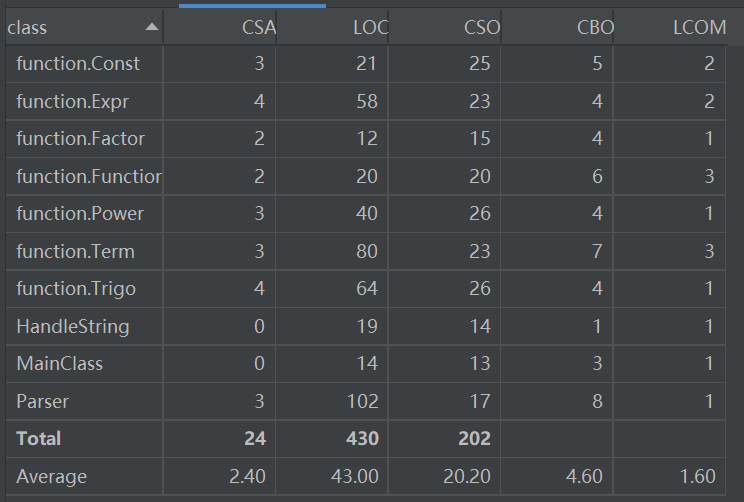Select the function.Expr row

pos(366,102)
